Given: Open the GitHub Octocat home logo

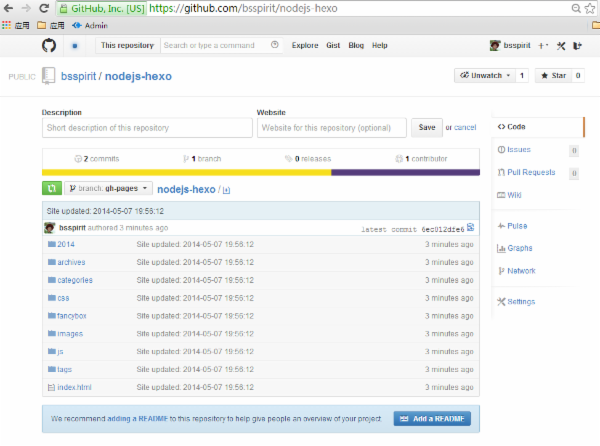Looking at the screenshot, I should 49,46.
